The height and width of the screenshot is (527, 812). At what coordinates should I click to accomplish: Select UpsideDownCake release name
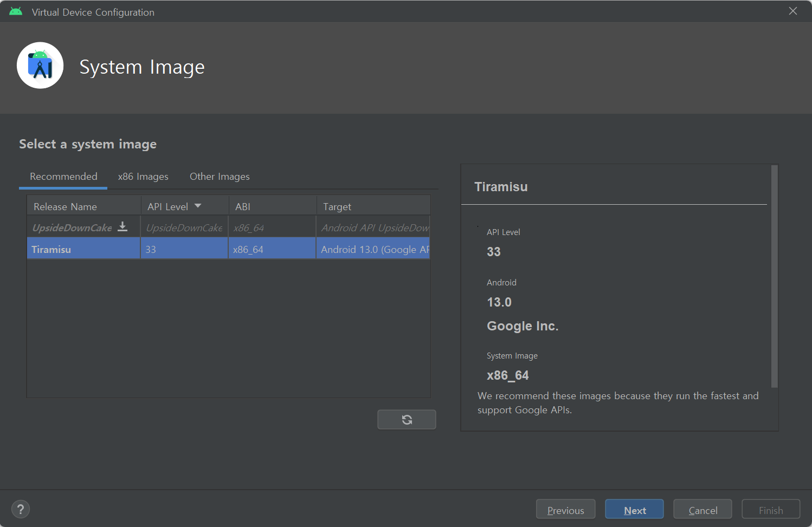72,227
